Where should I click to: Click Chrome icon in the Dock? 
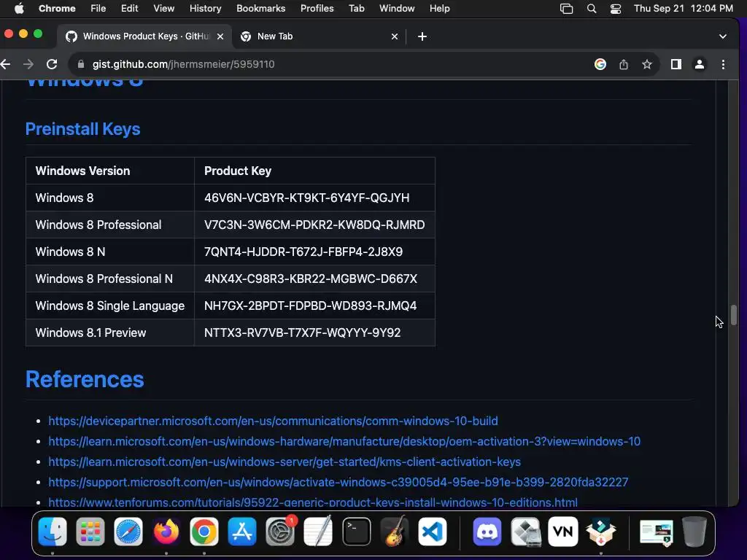(x=204, y=532)
